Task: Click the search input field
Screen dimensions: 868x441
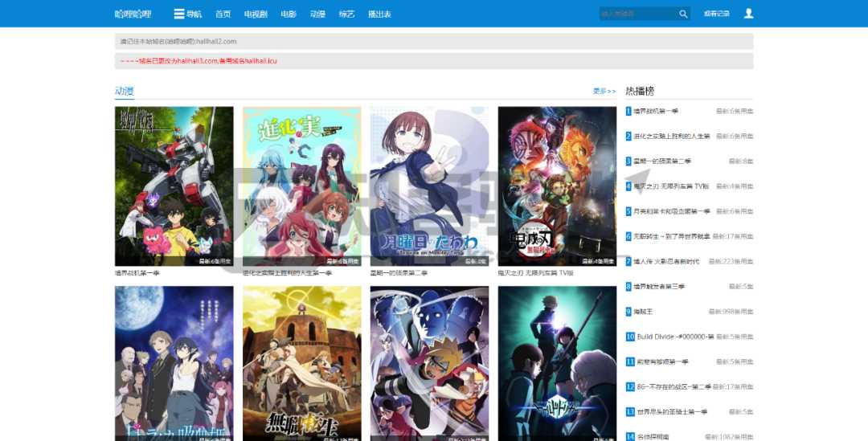Action: pos(637,14)
